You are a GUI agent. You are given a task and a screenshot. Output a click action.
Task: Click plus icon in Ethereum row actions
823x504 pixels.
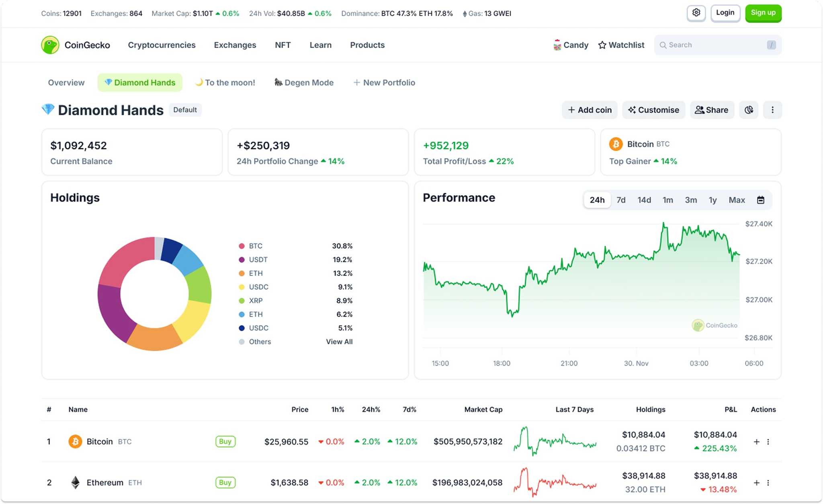[757, 483]
